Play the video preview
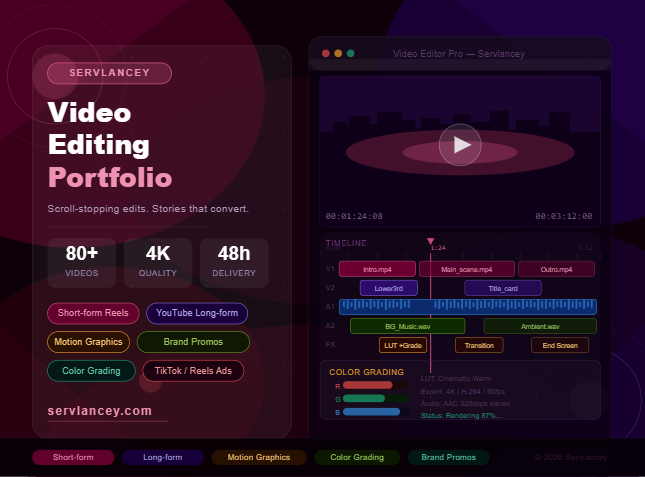Screen dimensions: 645x477 point(460,145)
